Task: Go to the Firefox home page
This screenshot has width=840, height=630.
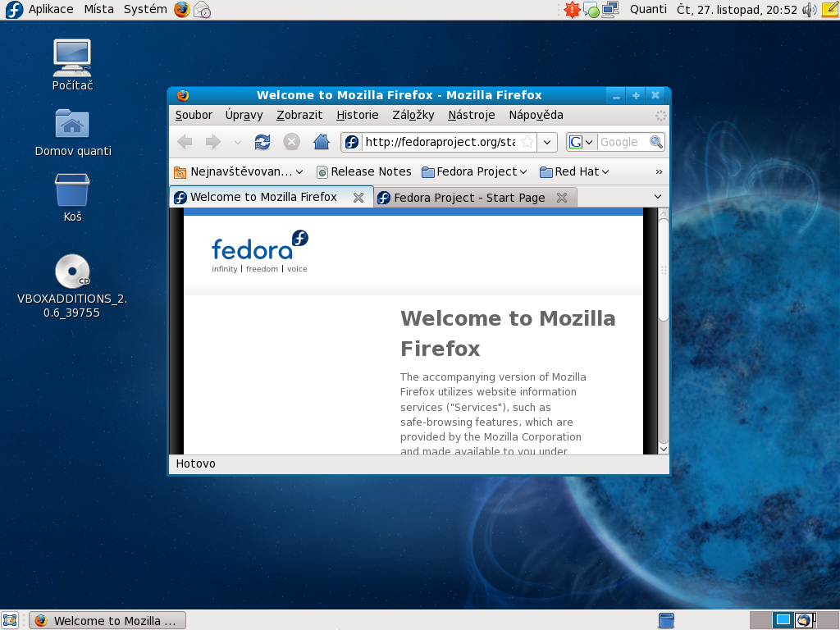Action: point(322,142)
